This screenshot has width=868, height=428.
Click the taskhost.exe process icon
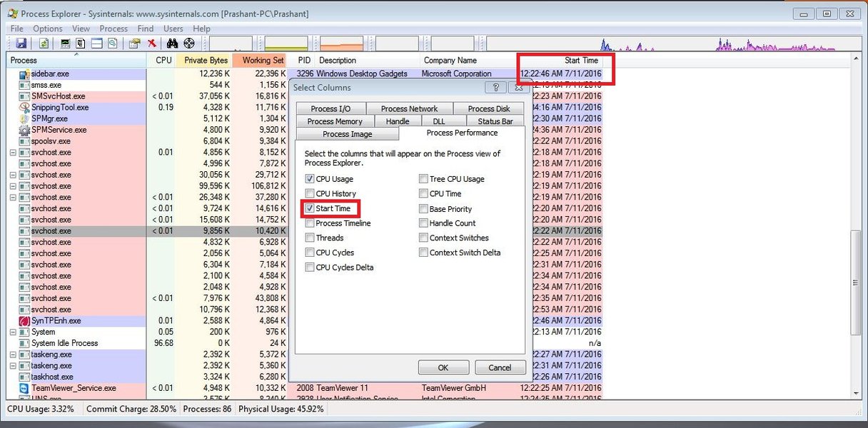(25, 377)
